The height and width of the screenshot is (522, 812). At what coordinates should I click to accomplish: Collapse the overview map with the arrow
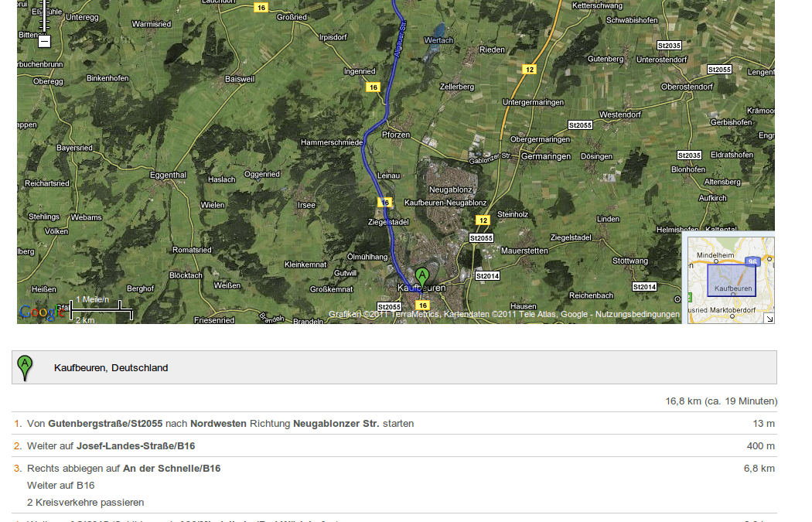[x=769, y=319]
